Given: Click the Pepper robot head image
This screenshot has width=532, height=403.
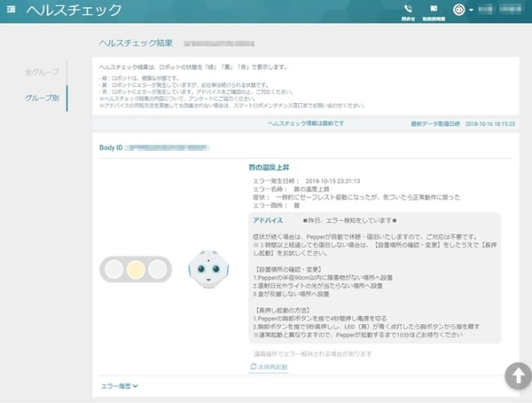Looking at the screenshot, I should 208,269.
